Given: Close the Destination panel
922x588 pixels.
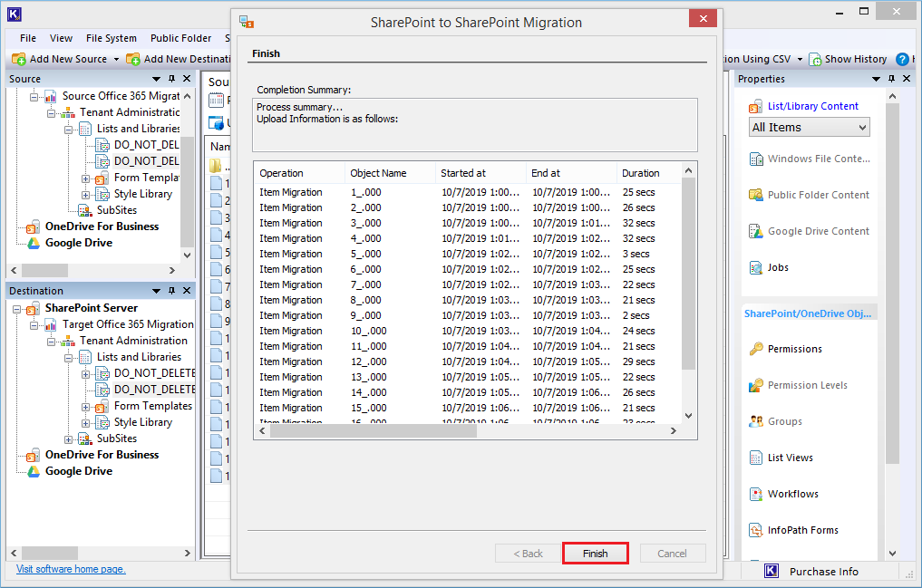Looking at the screenshot, I should point(187,291).
